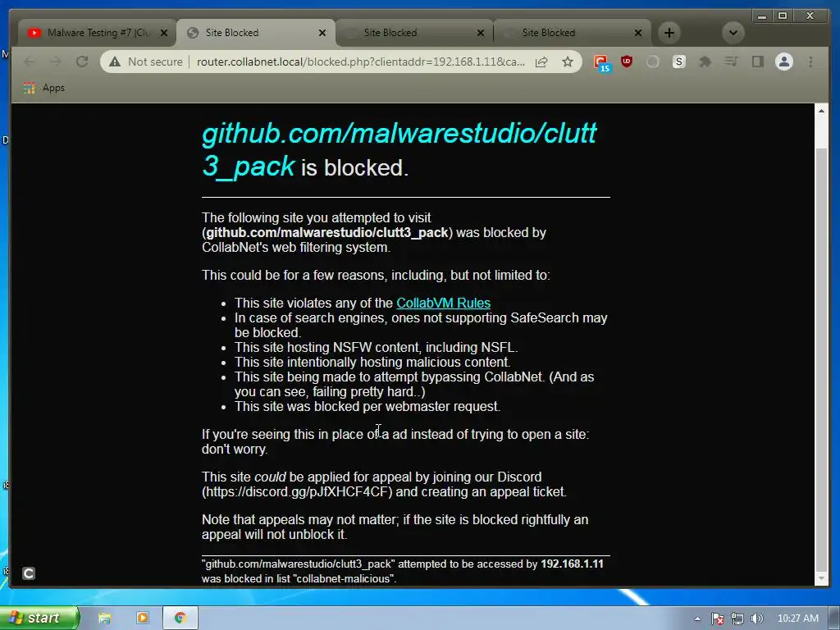Image resolution: width=840 pixels, height=630 pixels.
Task: Switch to the last Site Blocked tab
Action: (572, 33)
